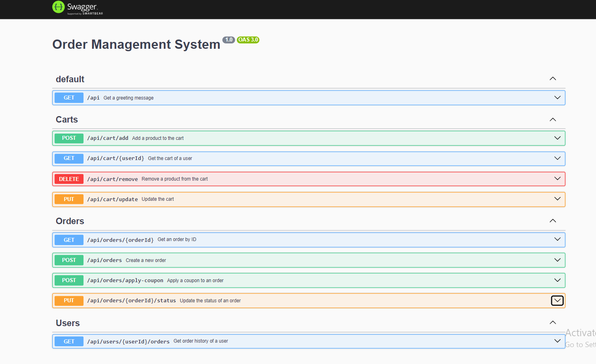The image size is (596, 364).
Task: Expand PUT /api/cart/update arrow
Action: pyautogui.click(x=557, y=199)
